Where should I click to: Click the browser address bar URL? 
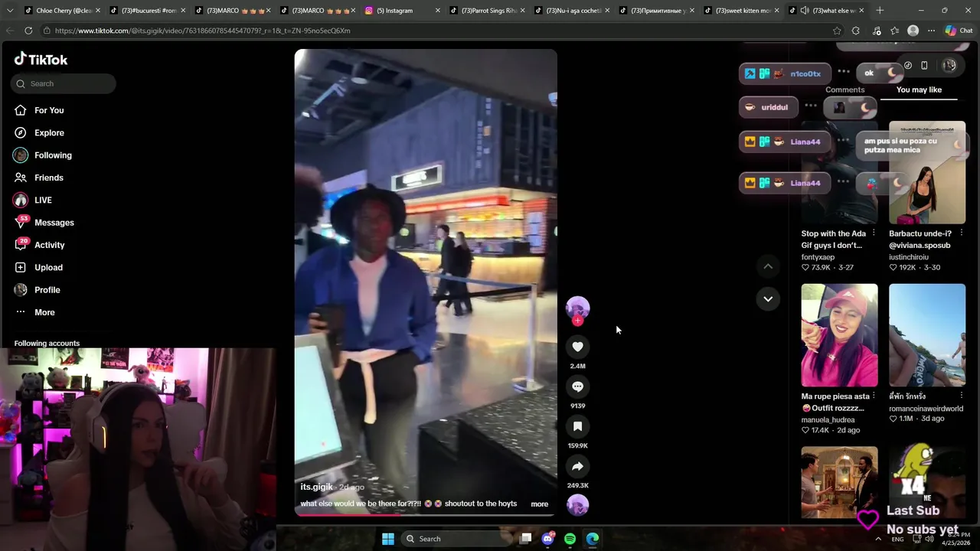click(x=203, y=31)
